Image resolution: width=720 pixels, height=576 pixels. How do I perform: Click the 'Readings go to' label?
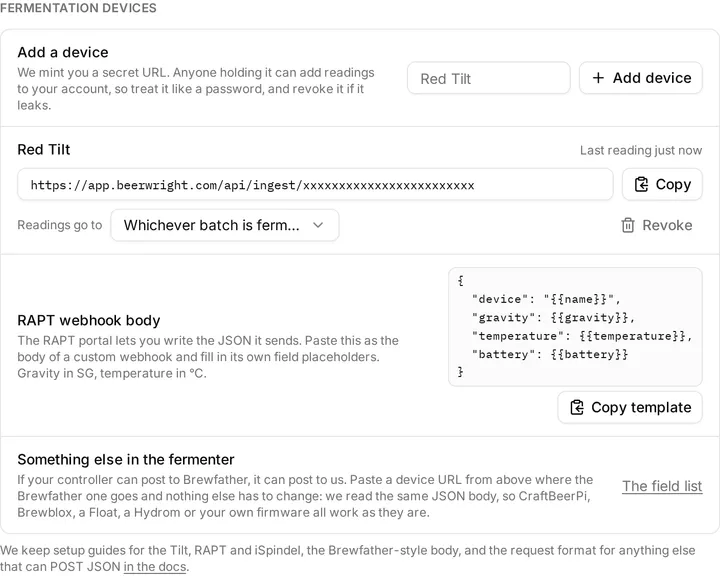tap(60, 225)
